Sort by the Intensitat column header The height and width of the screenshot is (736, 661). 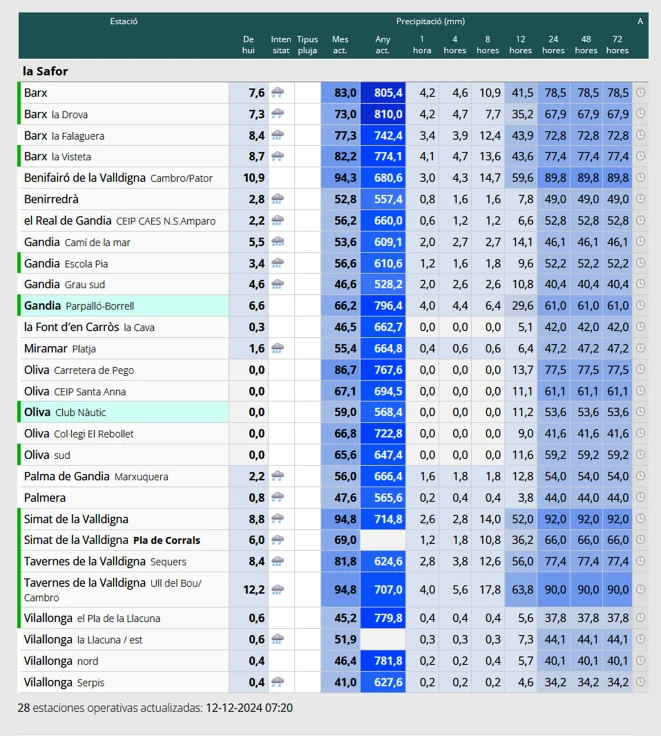(x=281, y=45)
